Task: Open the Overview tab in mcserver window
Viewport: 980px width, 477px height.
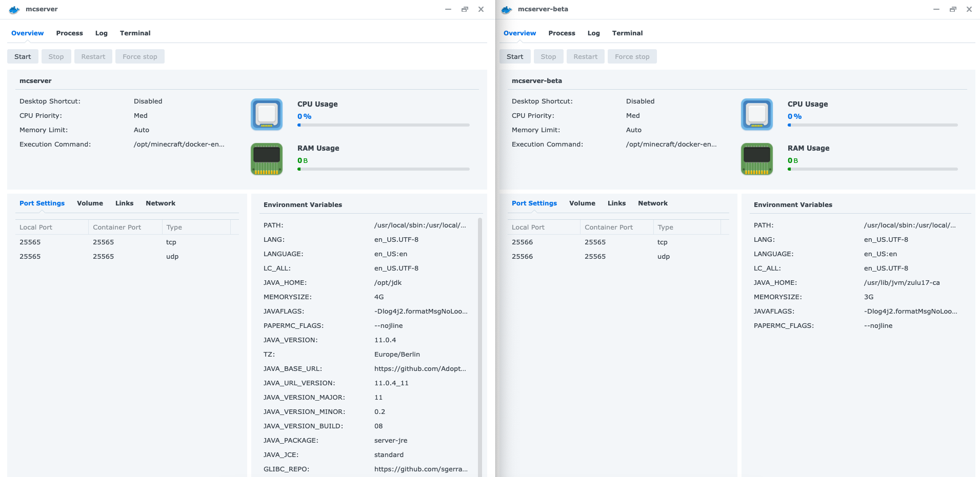Action: point(28,33)
